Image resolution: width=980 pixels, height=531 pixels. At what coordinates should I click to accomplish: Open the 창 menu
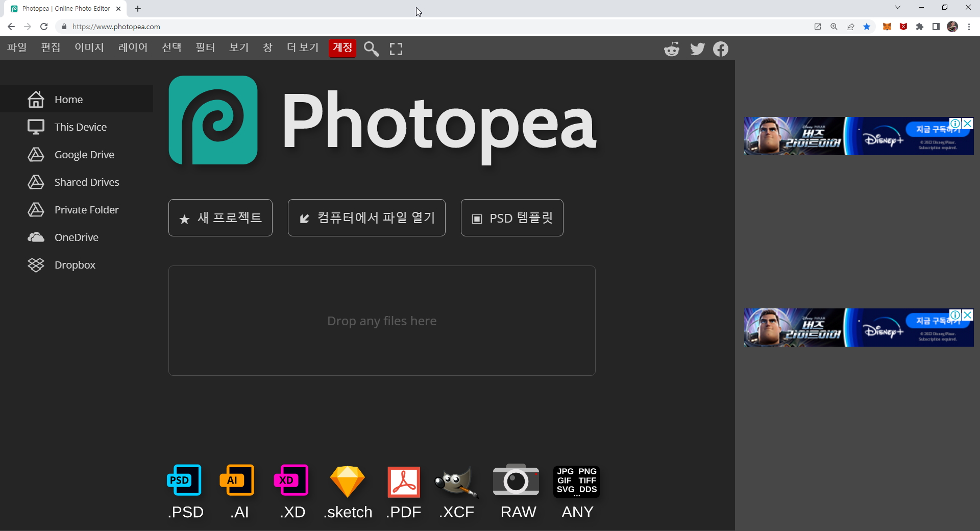[x=267, y=48]
